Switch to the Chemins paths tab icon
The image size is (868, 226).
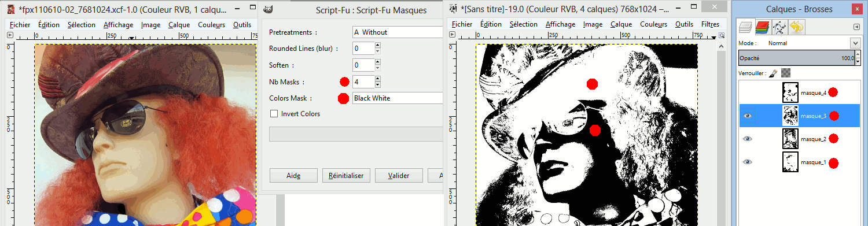779,27
